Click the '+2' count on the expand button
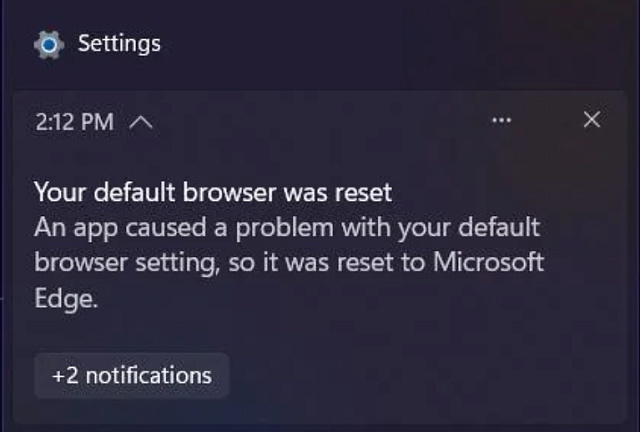This screenshot has height=432, width=640. tap(65, 376)
